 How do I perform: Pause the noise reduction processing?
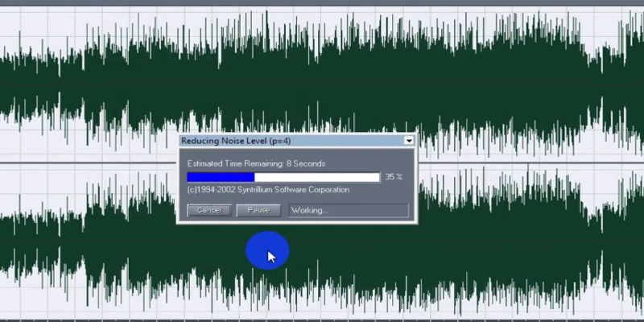(258, 210)
